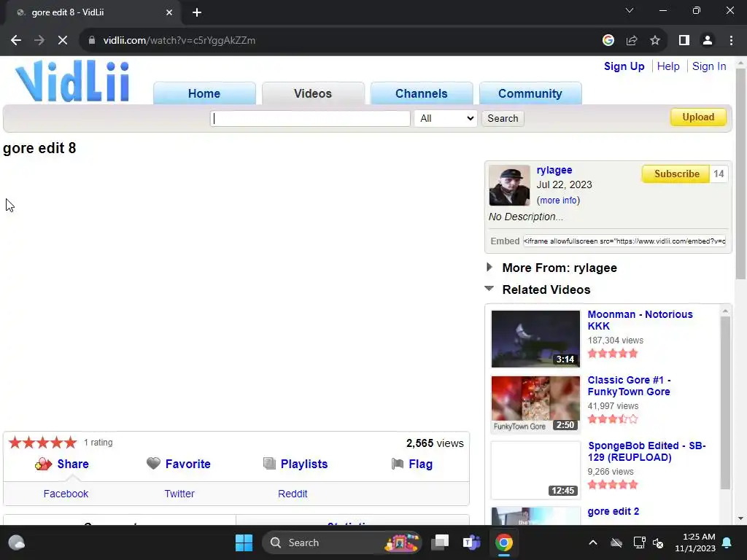Click the yellow Upload button
Image resolution: width=747 pixels, height=560 pixels.
(698, 117)
